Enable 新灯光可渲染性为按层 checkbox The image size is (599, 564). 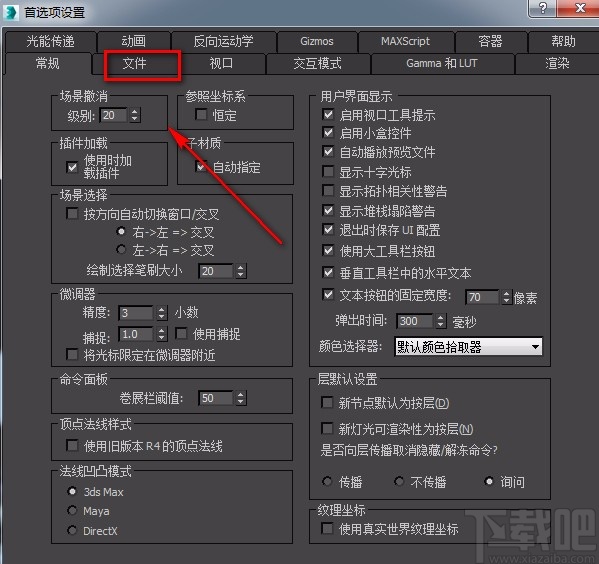pyautogui.click(x=327, y=428)
